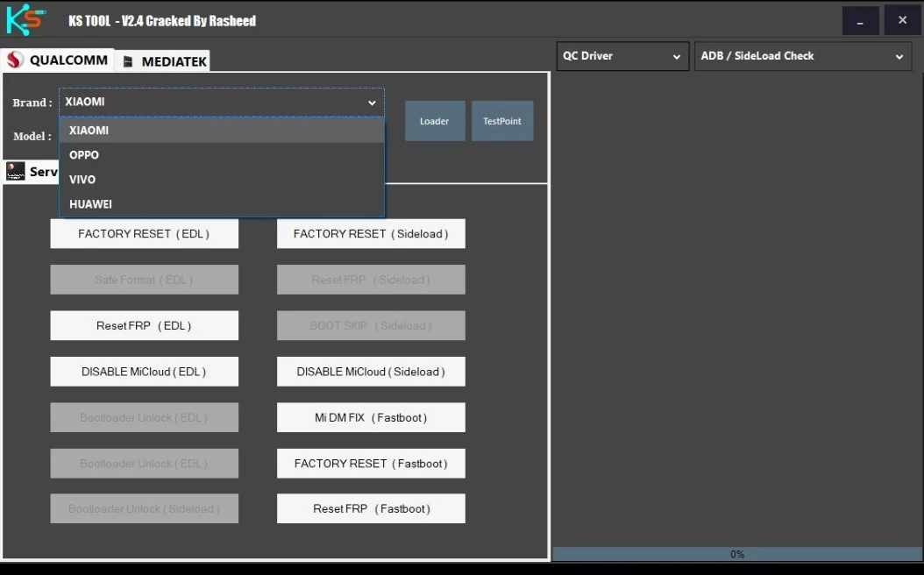Click Reset FRP (EDL) button
Screen dimensions: 924x575
(x=145, y=326)
